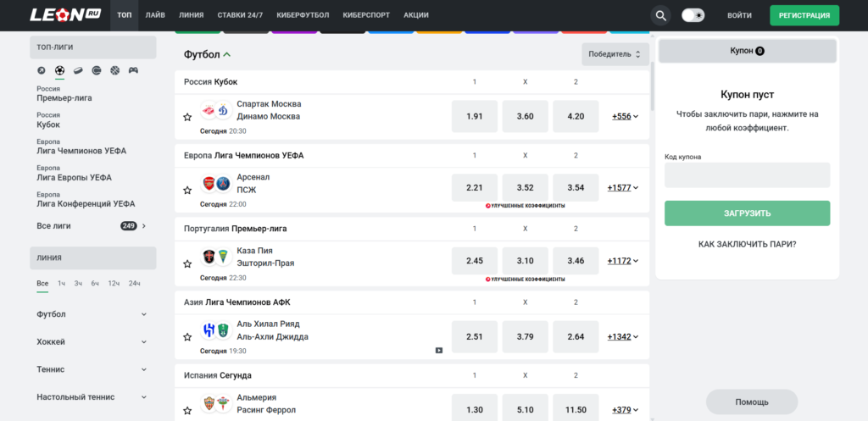Bet on Спартак win at 1.91

pyautogui.click(x=475, y=116)
